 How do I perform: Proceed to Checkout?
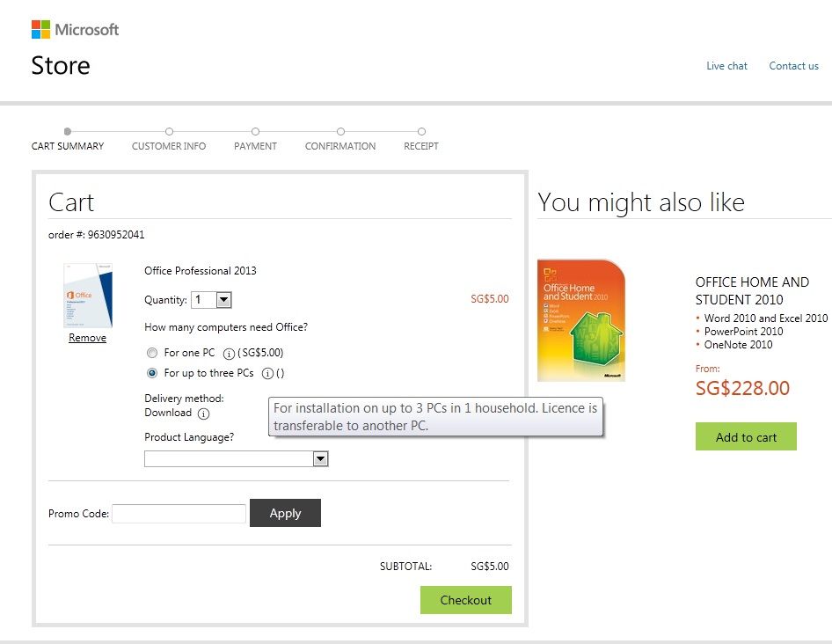[465, 600]
